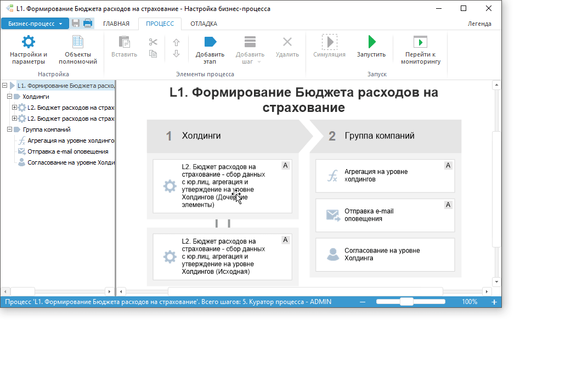Collapse the Группа компаний tree node
The height and width of the screenshot is (366, 588).
(9, 129)
